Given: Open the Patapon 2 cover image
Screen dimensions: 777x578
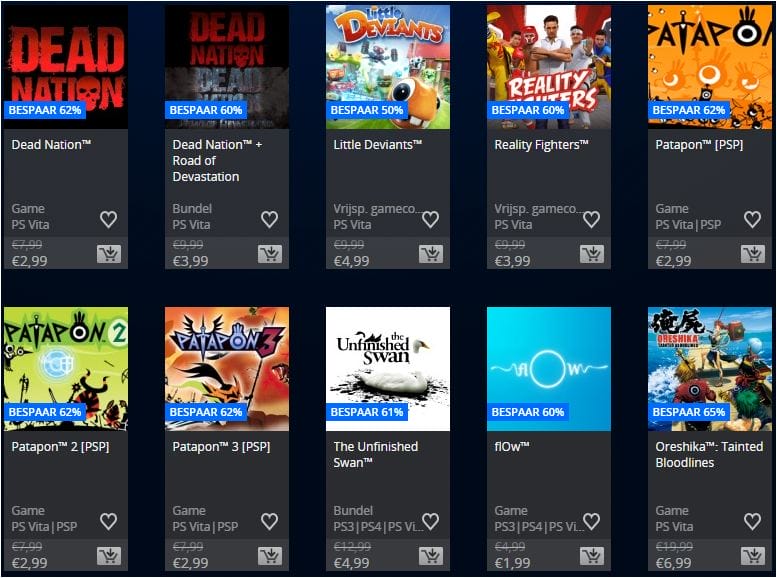Looking at the screenshot, I should point(66,369).
